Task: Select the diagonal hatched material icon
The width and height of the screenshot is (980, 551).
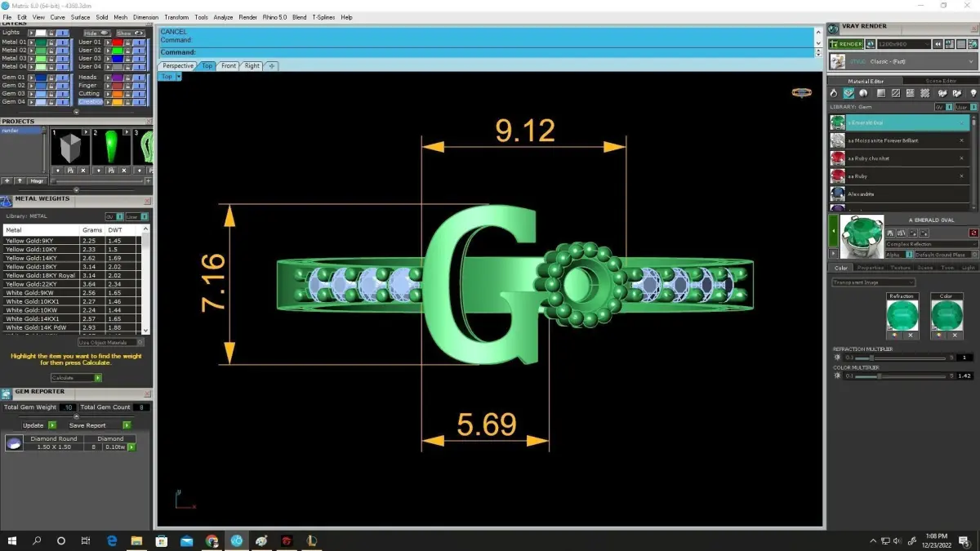Action: (896, 93)
